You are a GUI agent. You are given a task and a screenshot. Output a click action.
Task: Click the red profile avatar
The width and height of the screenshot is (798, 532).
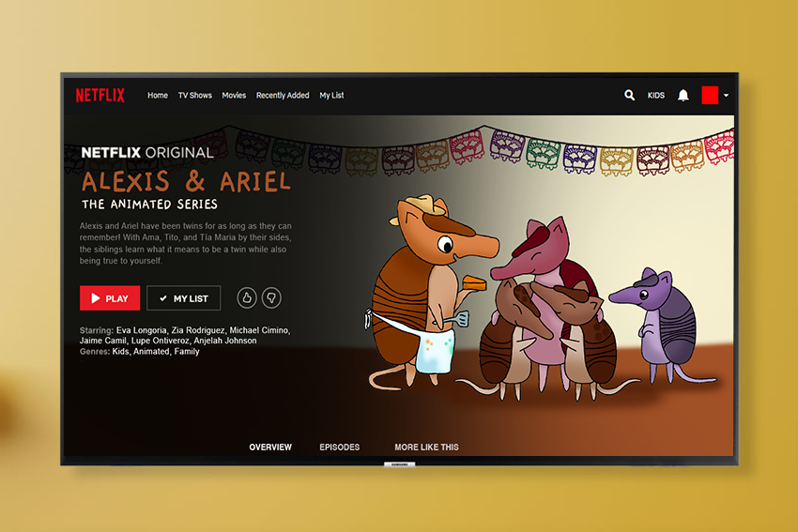710,95
